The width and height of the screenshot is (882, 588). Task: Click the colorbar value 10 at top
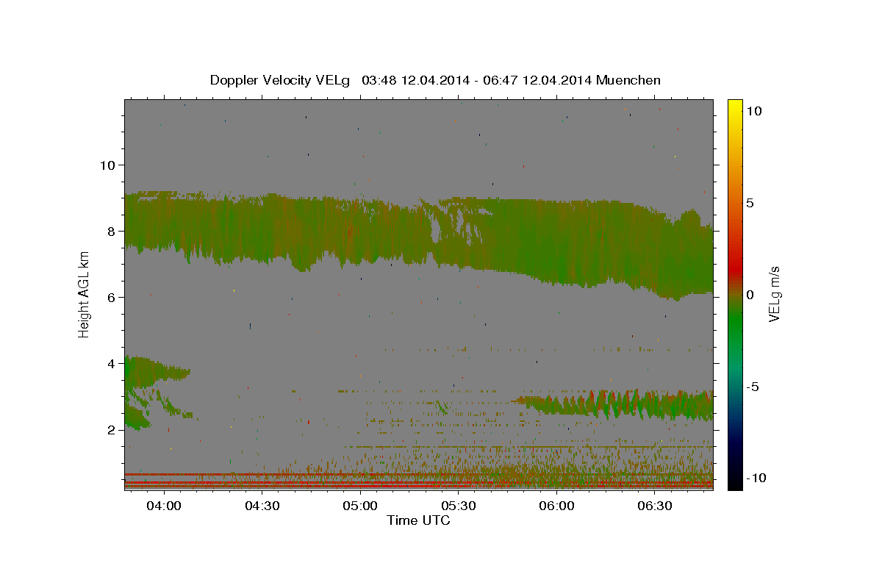tap(754, 110)
